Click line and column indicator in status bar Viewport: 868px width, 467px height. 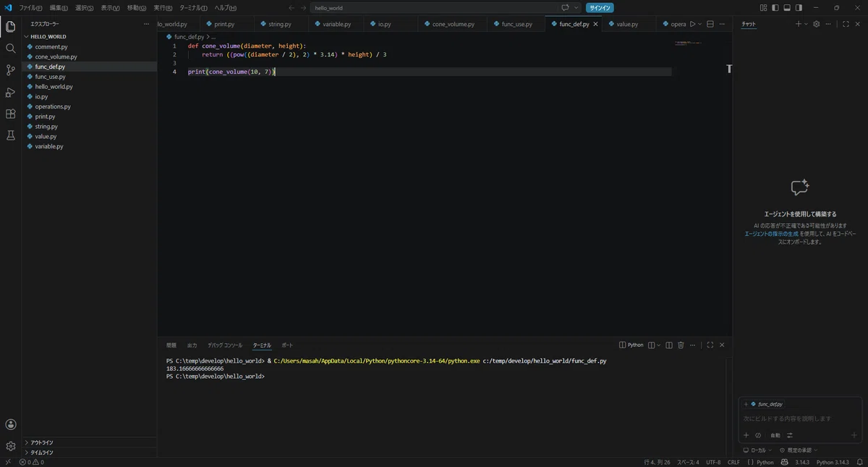pos(657,462)
